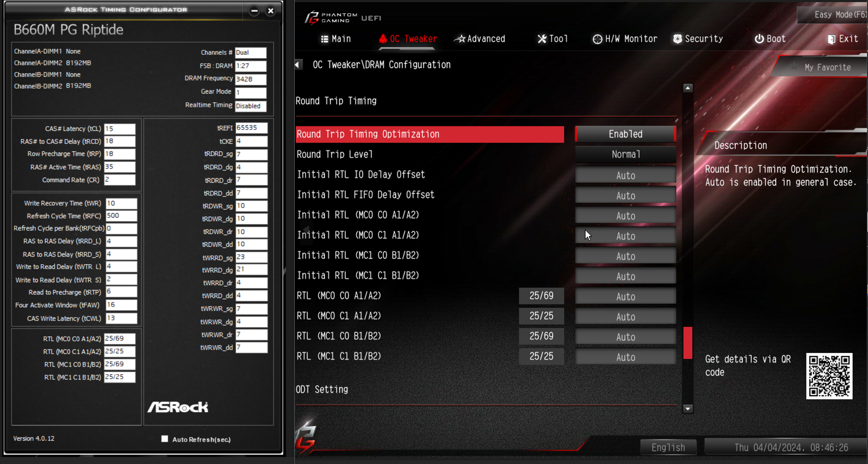Click the My Favorite star button
The image size is (868, 464).
click(x=822, y=67)
